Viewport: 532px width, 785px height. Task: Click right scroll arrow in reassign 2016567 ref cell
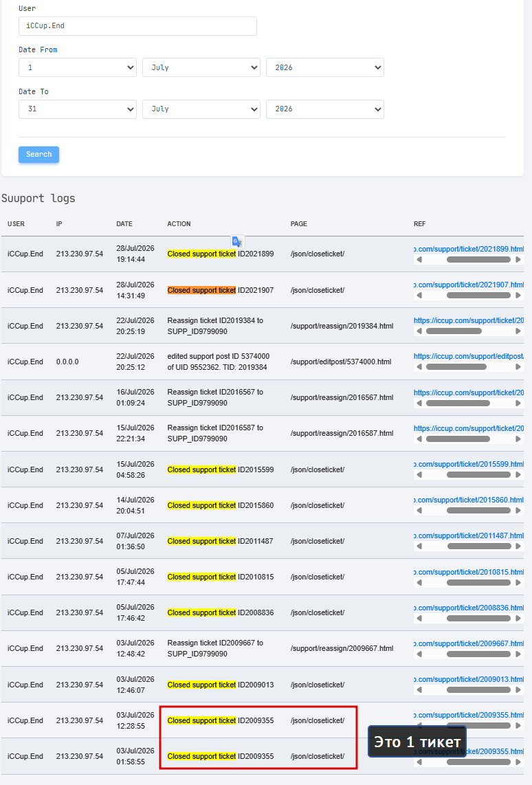click(x=518, y=403)
